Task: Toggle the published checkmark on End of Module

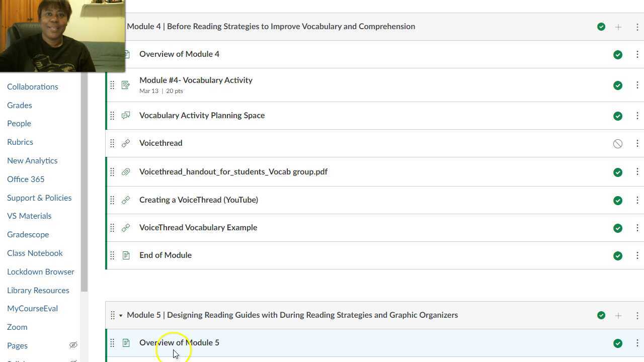Action: (618, 256)
